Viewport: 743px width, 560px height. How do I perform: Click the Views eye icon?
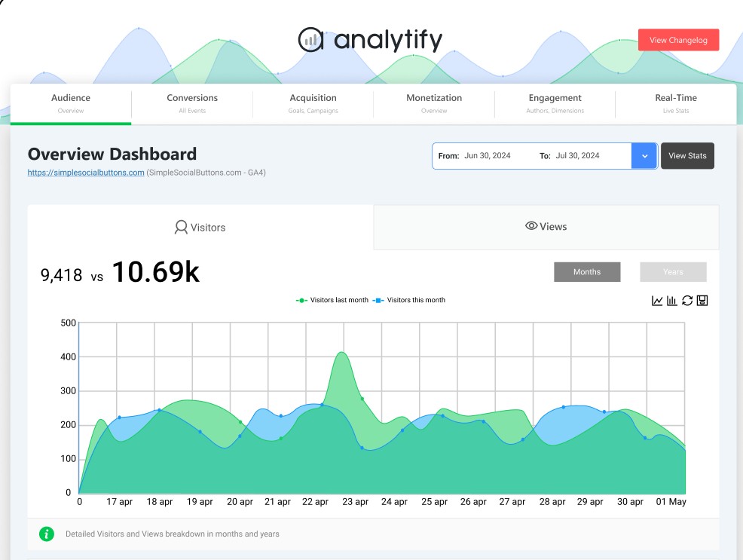point(531,226)
